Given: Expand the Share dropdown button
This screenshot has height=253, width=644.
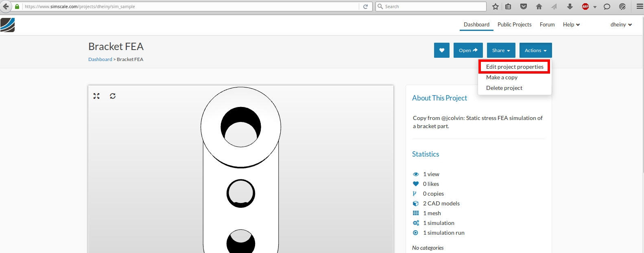Looking at the screenshot, I should [501, 50].
